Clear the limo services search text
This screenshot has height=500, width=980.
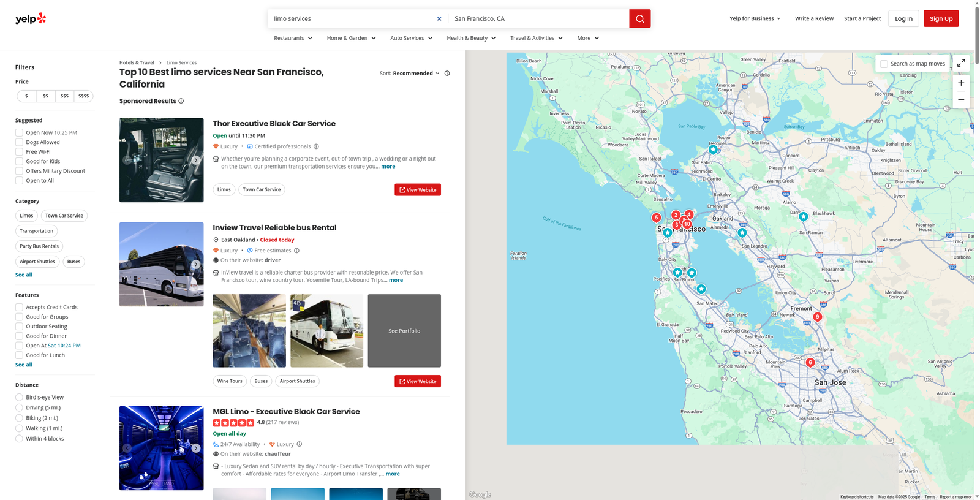439,18
